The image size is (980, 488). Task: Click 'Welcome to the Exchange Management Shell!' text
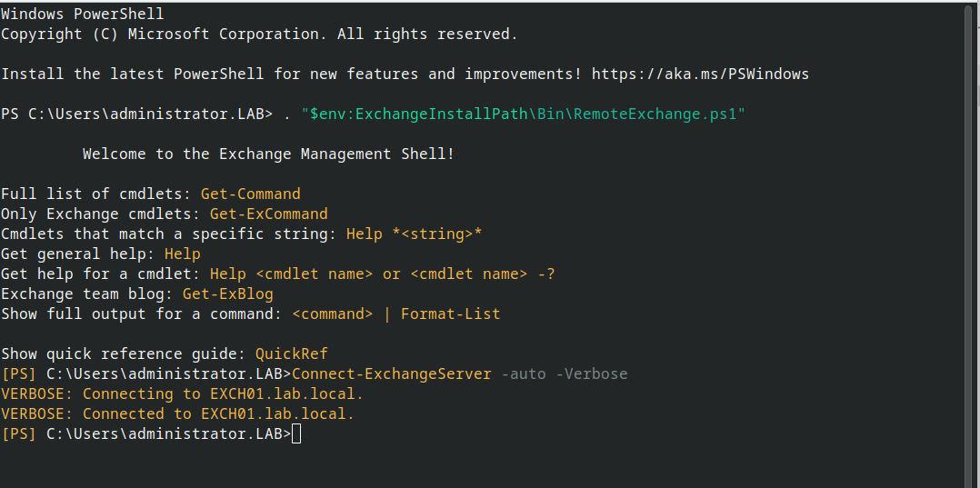(x=269, y=154)
